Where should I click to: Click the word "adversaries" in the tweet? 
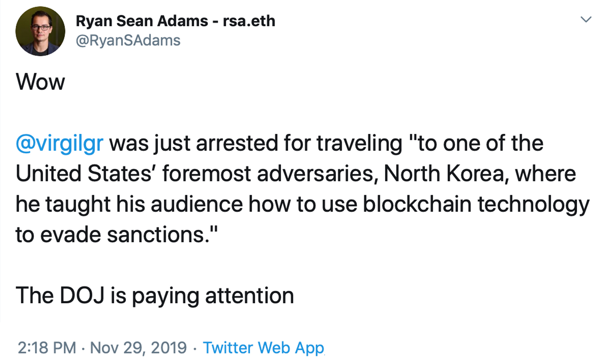(x=317, y=174)
